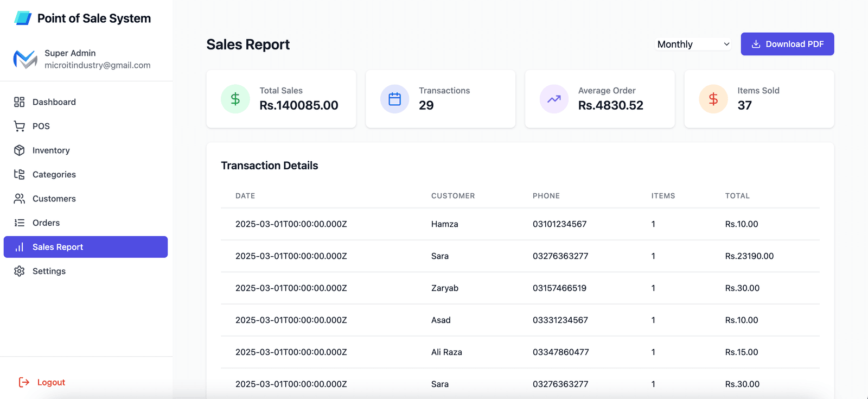Click the Logout arrow icon

pyautogui.click(x=24, y=382)
